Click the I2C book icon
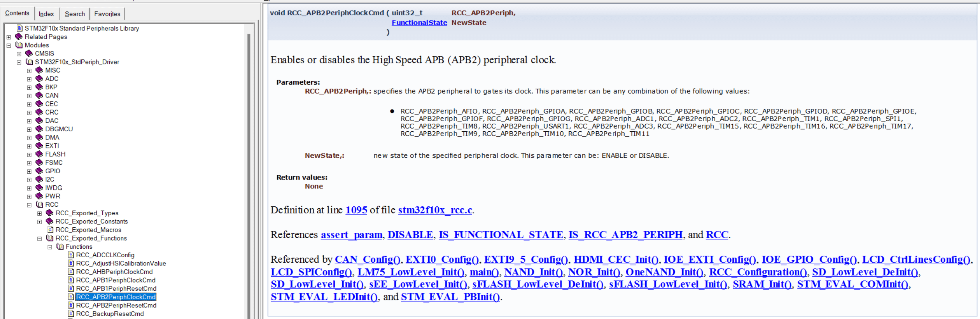Viewport: 980px width, 319px height. coord(39,179)
